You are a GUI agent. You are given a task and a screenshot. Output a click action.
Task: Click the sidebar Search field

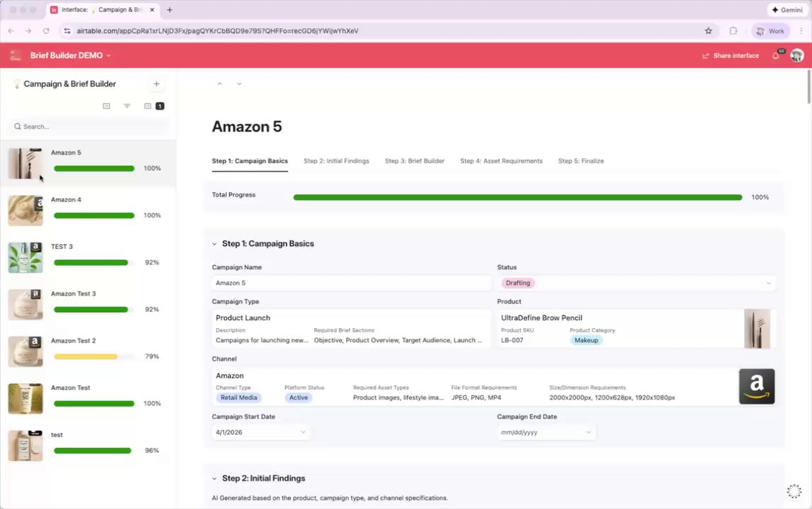pyautogui.click(x=88, y=127)
